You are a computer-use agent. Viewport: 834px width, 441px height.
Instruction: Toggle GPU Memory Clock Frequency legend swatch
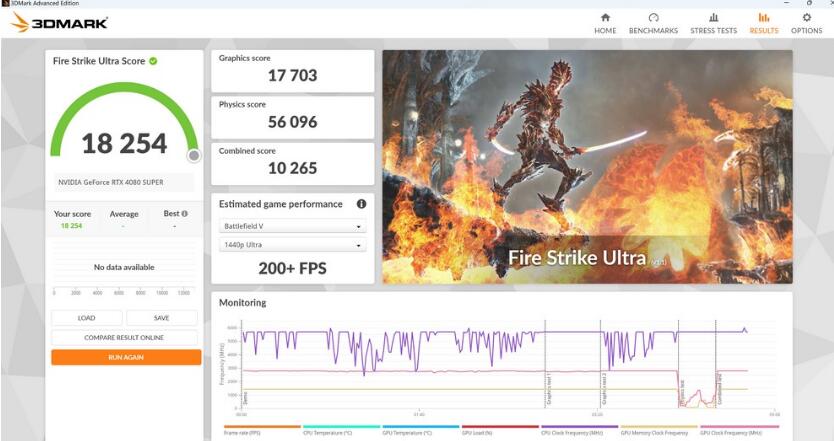(659, 427)
